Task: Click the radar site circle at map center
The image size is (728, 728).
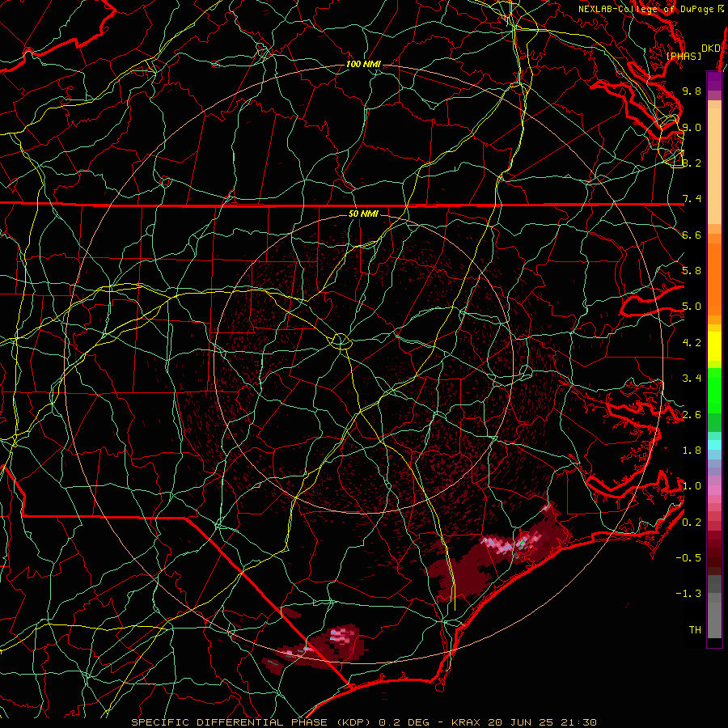Action: (x=341, y=341)
